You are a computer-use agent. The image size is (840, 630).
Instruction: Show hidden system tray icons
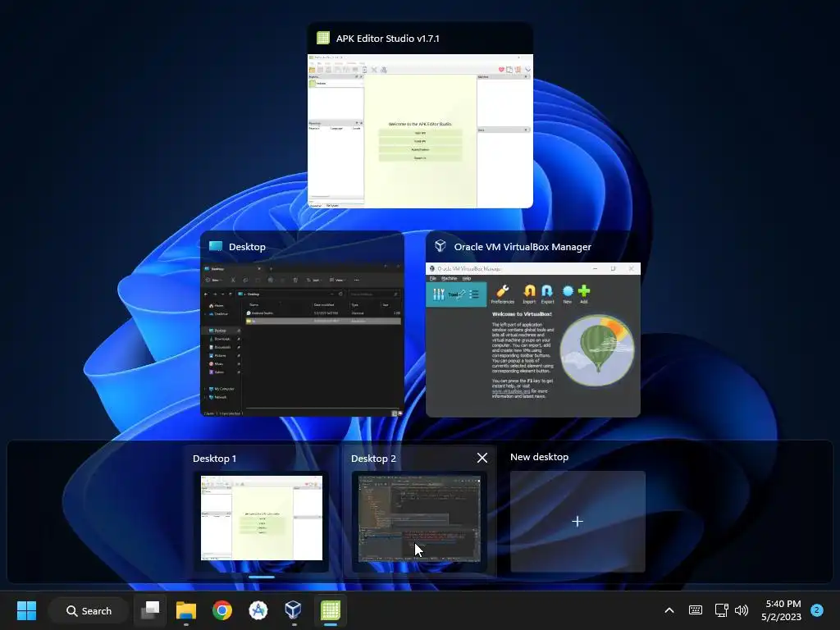669,610
